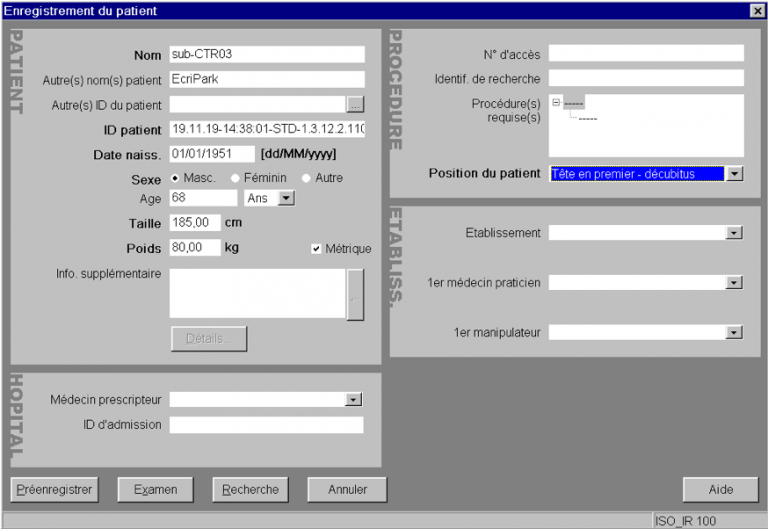The width and height of the screenshot is (768, 529).
Task: Open the 1er manipulateur dropdown
Action: (735, 332)
